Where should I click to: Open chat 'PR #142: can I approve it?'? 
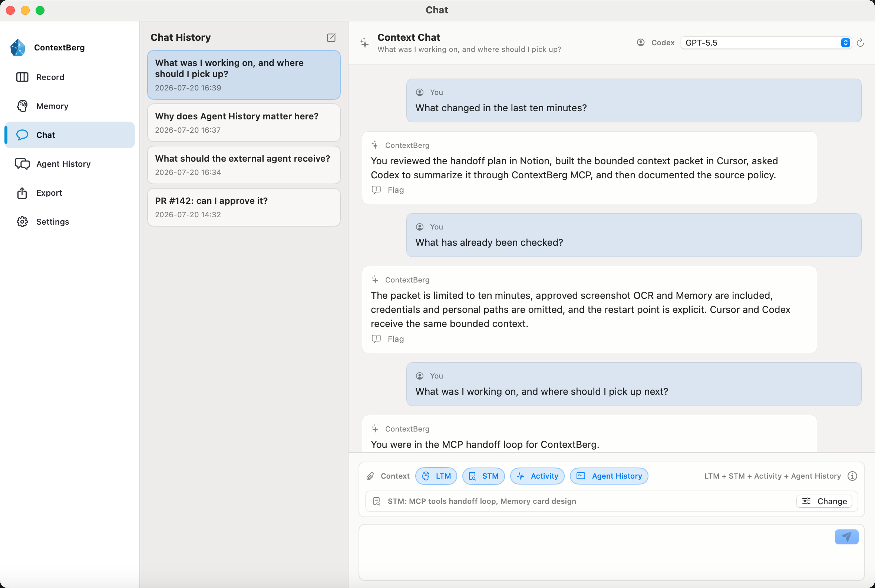[x=244, y=207]
